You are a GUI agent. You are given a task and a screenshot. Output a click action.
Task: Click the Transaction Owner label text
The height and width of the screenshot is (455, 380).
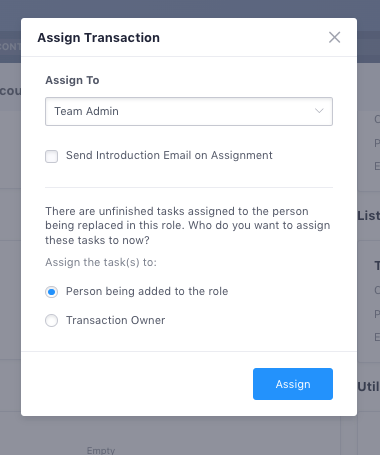pos(115,320)
